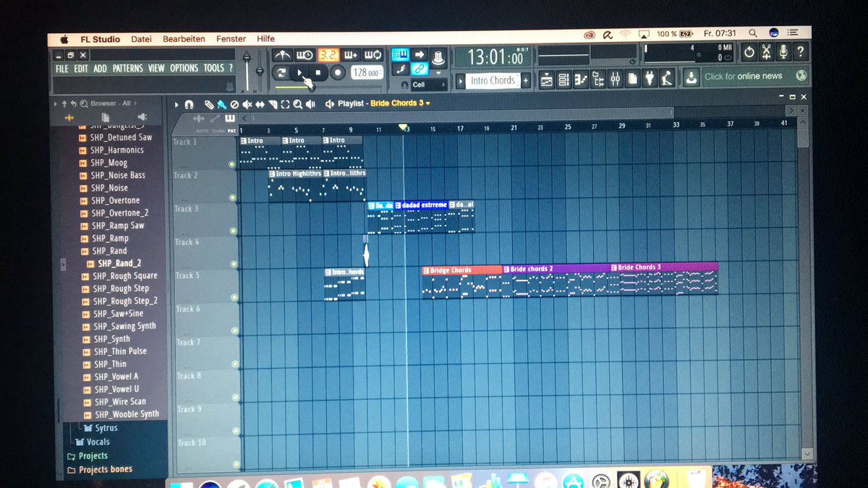This screenshot has width=868, height=488.
Task: Open the Mixer from toolbar
Action: click(x=615, y=80)
